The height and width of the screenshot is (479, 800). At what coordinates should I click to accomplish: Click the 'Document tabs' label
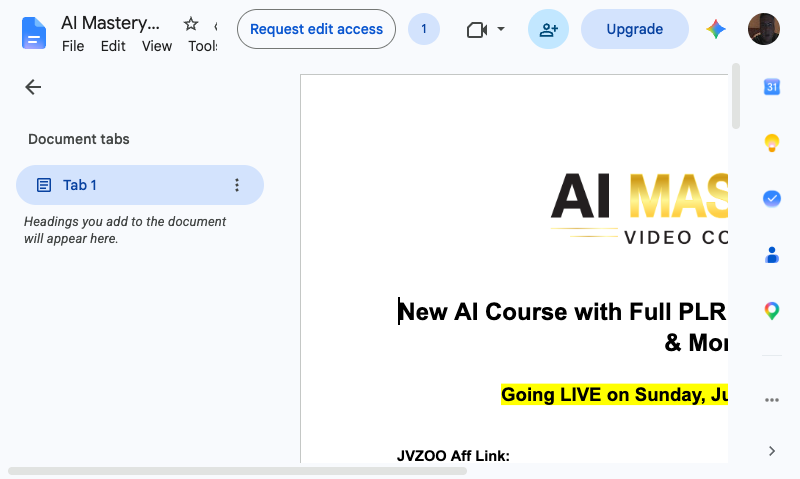click(79, 139)
